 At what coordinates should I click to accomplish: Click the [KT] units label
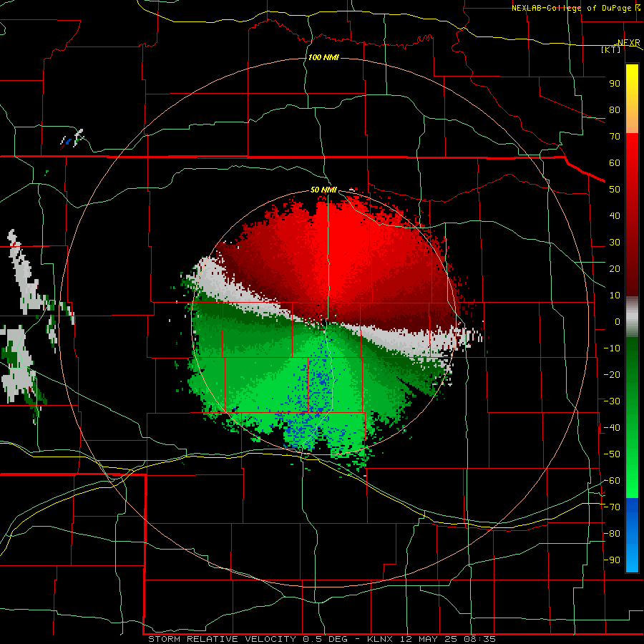point(611,49)
